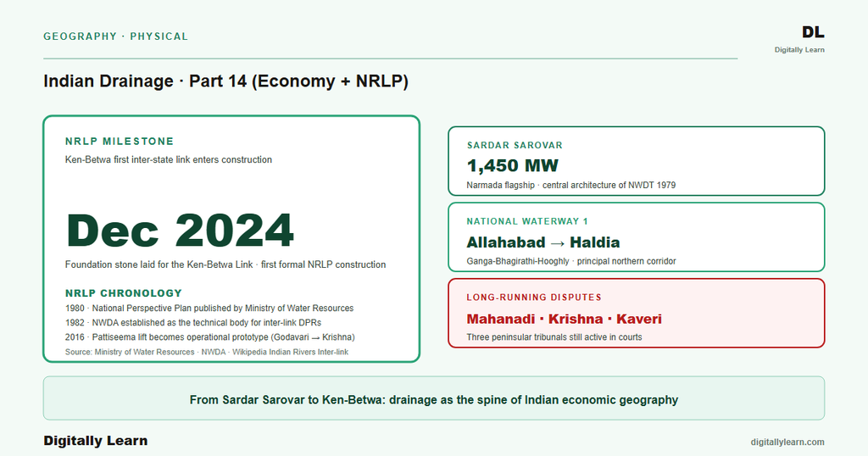The width and height of the screenshot is (868, 456).
Task: Click the 'SARDAR SAROVAR' card label
Action: pyautogui.click(x=515, y=146)
